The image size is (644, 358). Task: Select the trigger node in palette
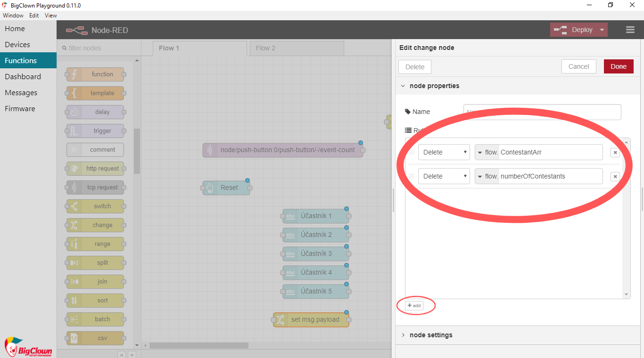[95, 131]
